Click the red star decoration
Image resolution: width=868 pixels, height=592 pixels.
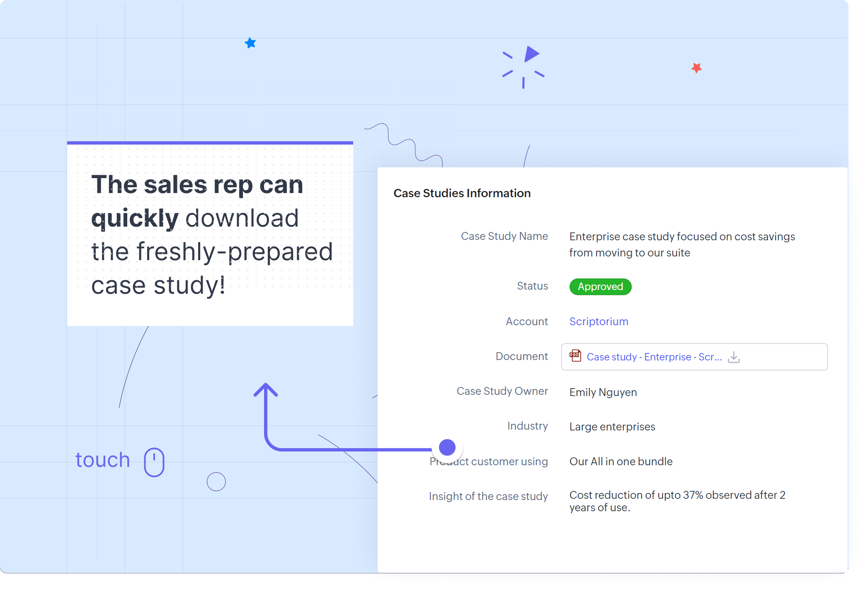point(696,68)
